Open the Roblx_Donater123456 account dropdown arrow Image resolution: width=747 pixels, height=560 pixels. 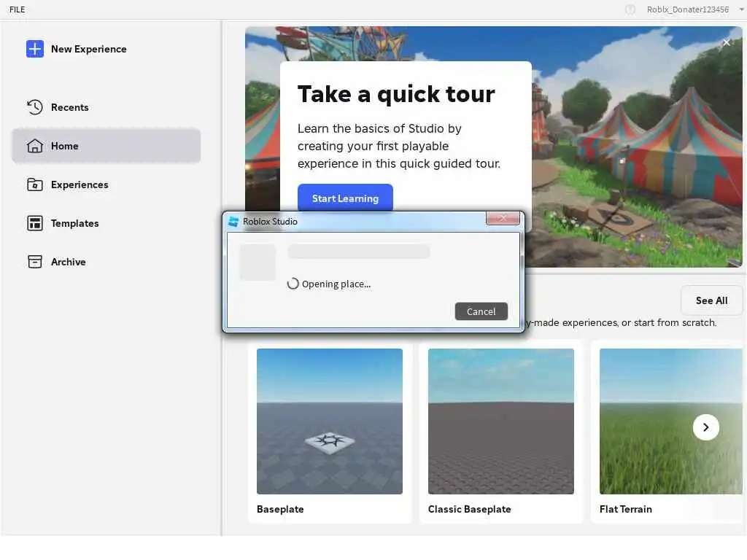pos(741,9)
